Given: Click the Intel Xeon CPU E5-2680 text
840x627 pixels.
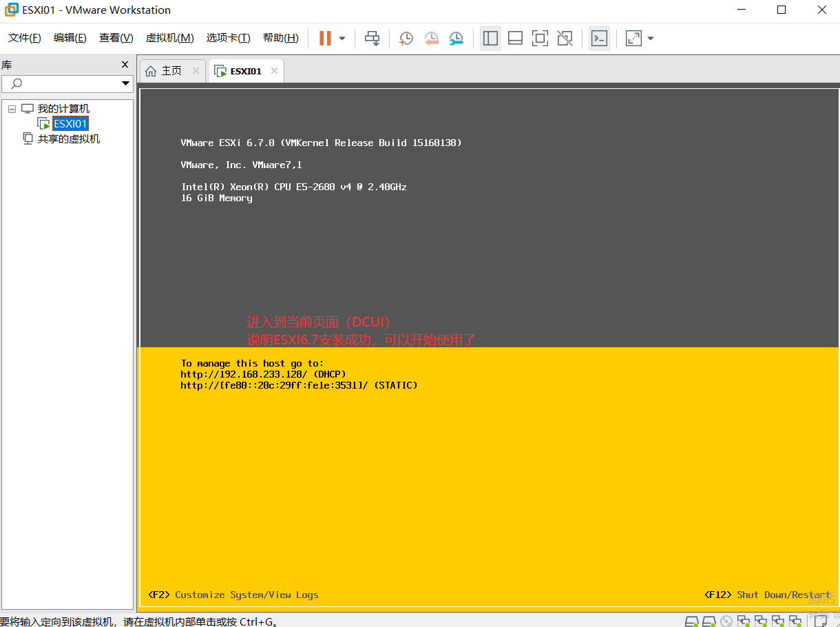Looking at the screenshot, I should [294, 187].
